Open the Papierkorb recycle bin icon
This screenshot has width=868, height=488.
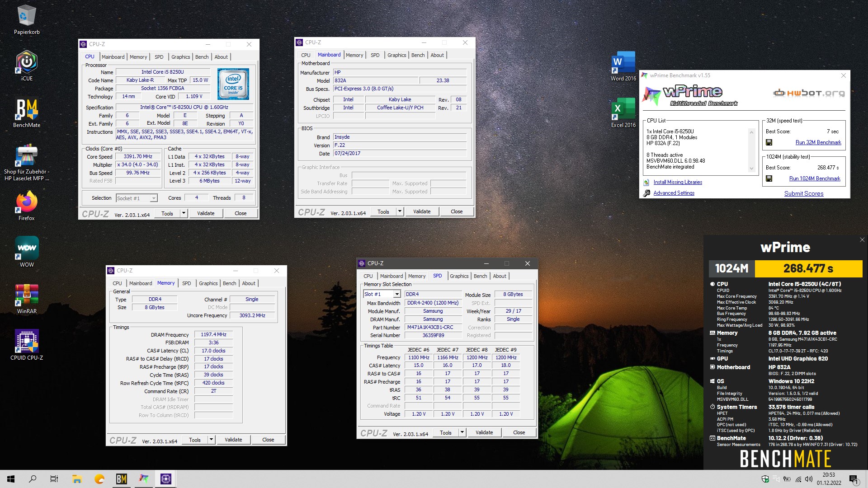27,20
